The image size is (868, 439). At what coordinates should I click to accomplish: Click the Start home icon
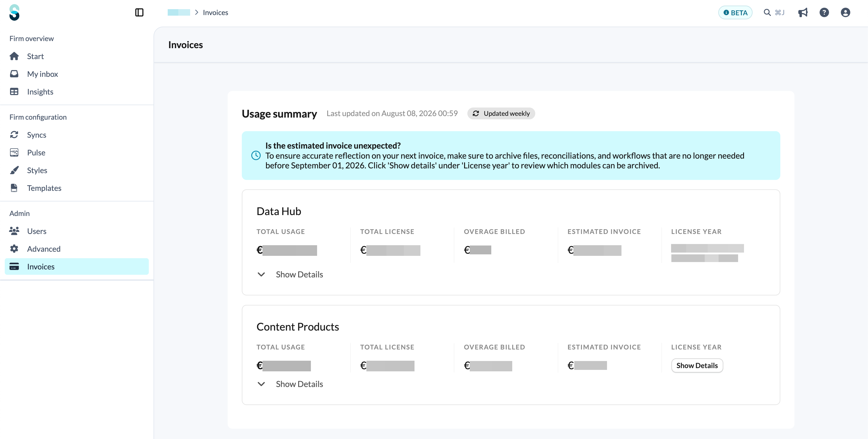click(x=14, y=56)
